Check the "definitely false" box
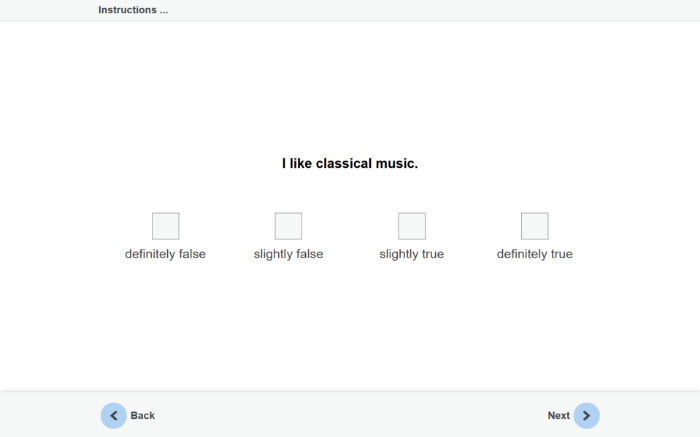The image size is (700, 437). coord(165,226)
